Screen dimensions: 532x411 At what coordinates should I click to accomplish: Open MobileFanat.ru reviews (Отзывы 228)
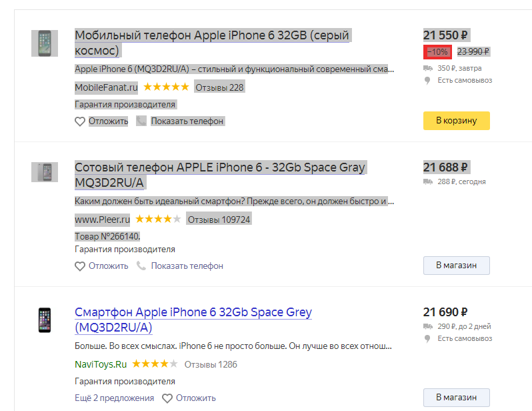pyautogui.click(x=219, y=87)
